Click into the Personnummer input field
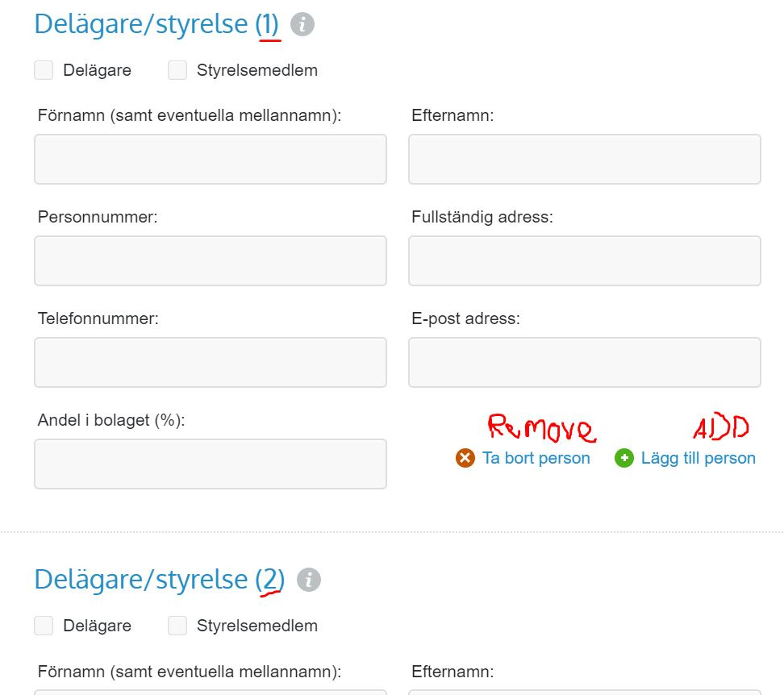784x695 pixels. pyautogui.click(x=211, y=260)
